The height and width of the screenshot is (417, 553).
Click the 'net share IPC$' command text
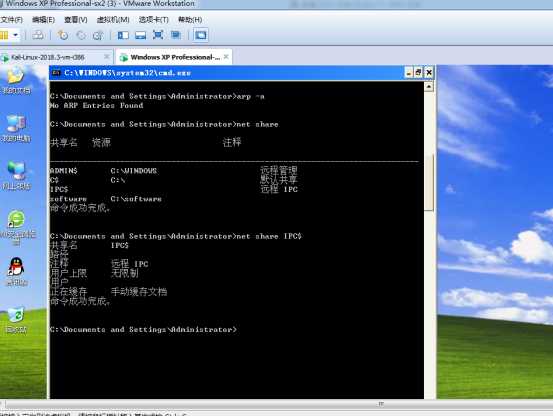click(x=269, y=236)
